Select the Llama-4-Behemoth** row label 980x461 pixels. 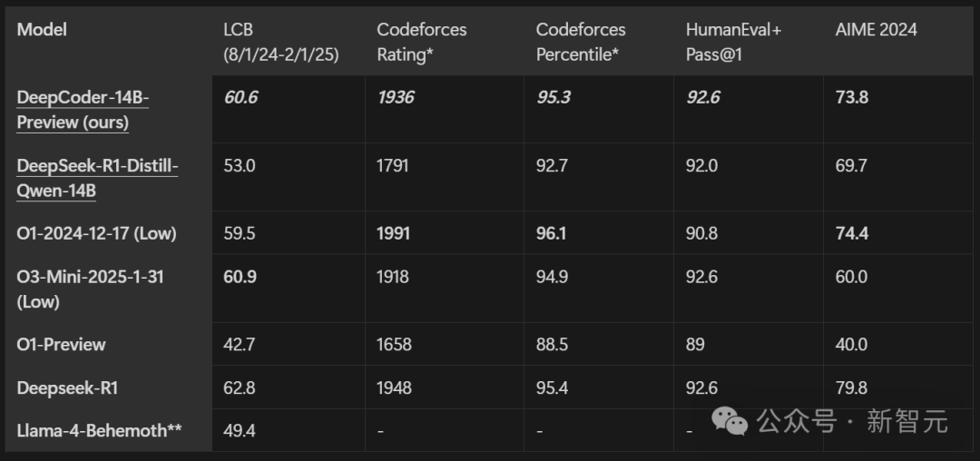(99, 430)
